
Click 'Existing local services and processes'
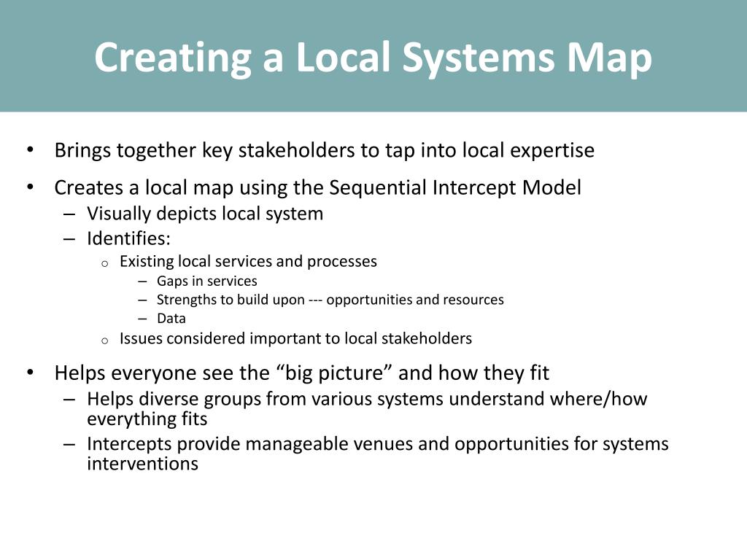click(248, 262)
